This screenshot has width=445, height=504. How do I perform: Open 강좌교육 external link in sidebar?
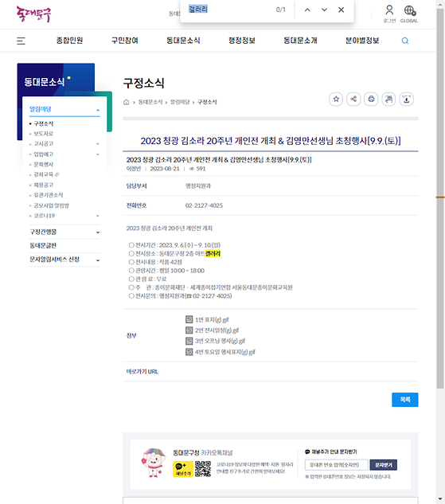tap(46, 174)
